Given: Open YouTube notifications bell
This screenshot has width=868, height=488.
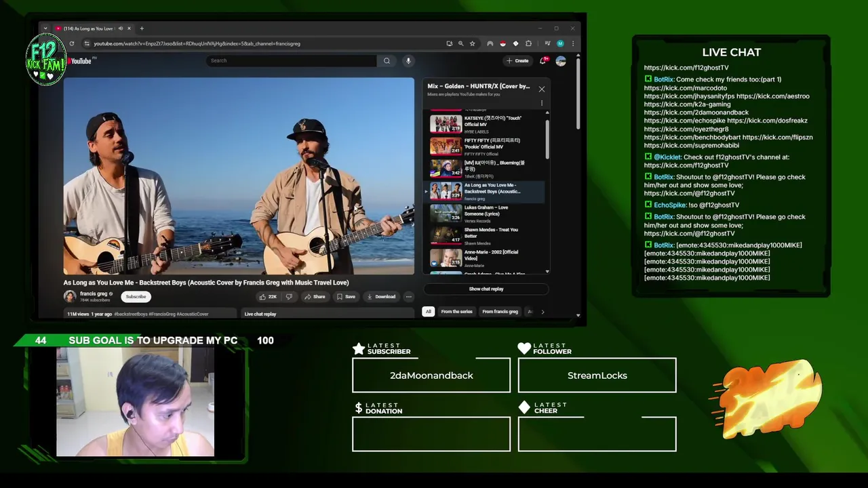Looking at the screenshot, I should pos(543,60).
